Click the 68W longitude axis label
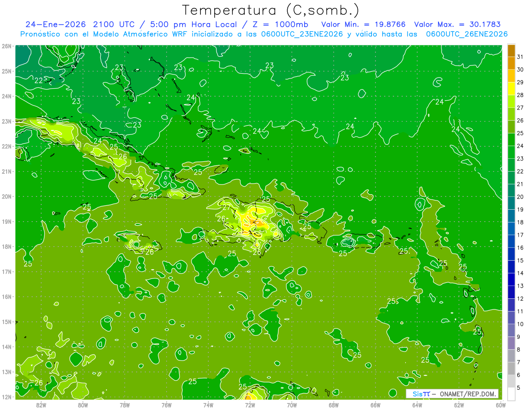 click(x=333, y=405)
